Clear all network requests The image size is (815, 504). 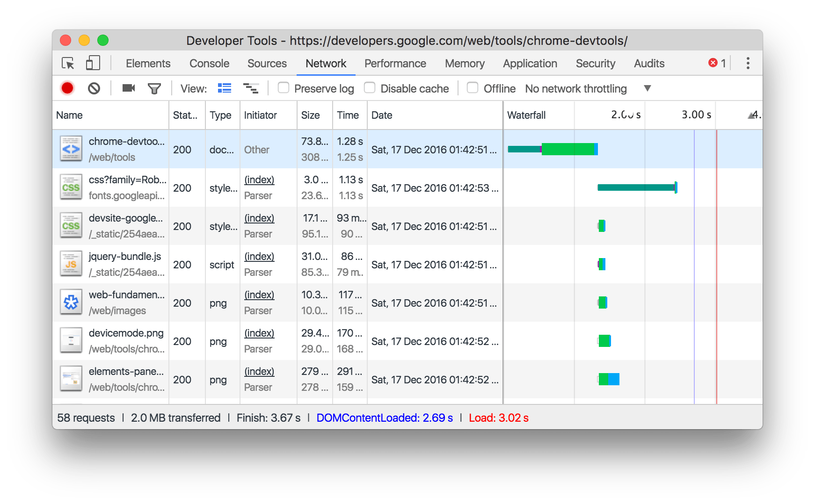coord(94,88)
